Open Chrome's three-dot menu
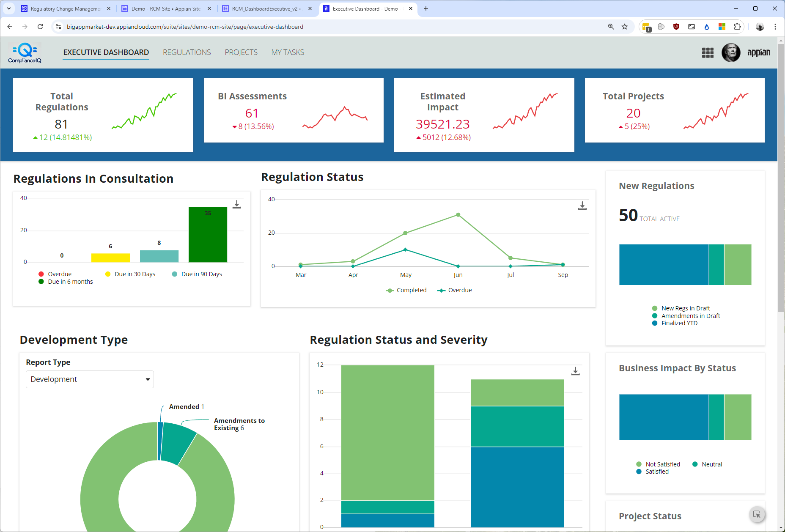Screen dimensions: 785x532 [775, 27]
